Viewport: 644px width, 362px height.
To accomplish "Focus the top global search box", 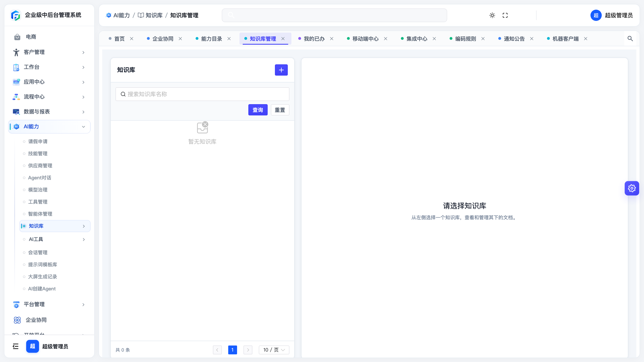I will click(334, 15).
